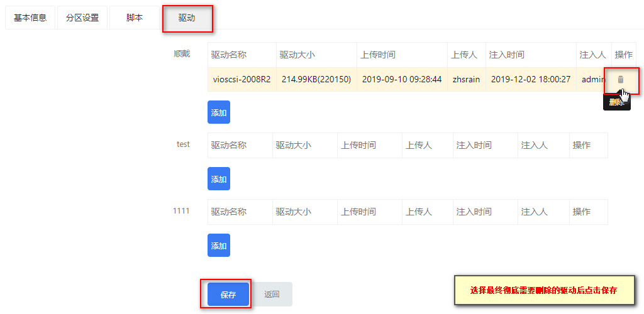Save the driver changes with 保存
Screen dimensions: 644x314
pos(228,295)
